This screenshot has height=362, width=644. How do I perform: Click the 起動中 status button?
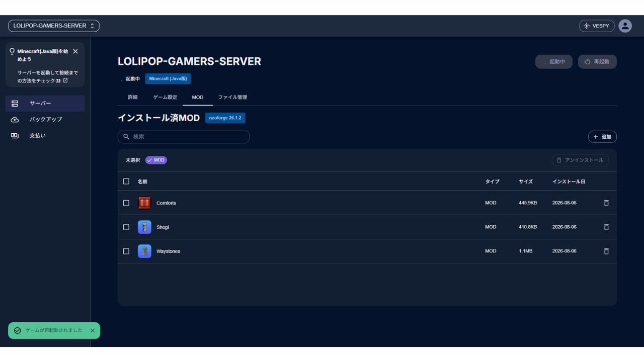point(553,62)
